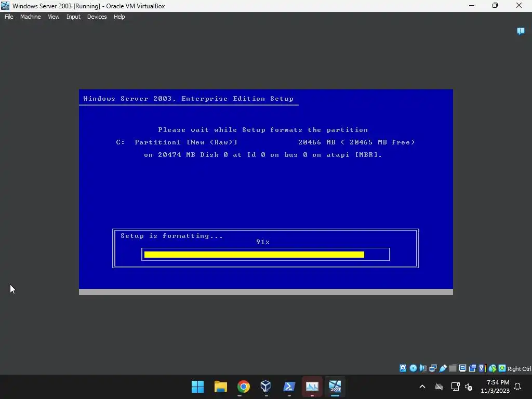532x399 pixels.
Task: Open the display settings status icon
Action: (462, 368)
